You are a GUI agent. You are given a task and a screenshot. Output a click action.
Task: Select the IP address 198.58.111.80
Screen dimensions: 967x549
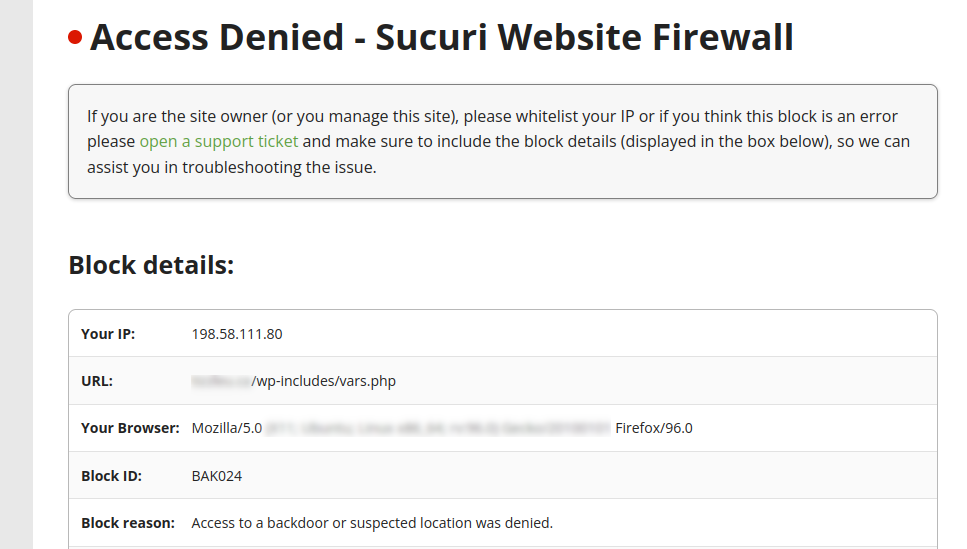point(237,334)
